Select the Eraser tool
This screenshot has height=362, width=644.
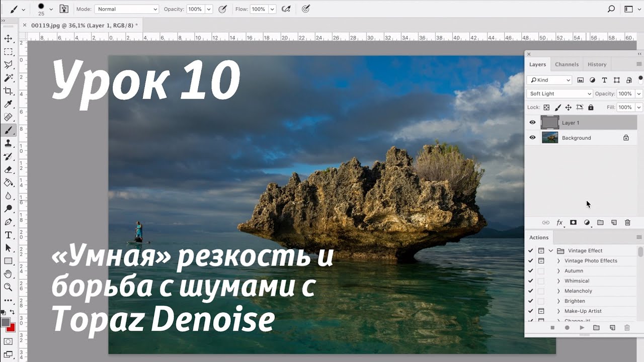coord(8,169)
